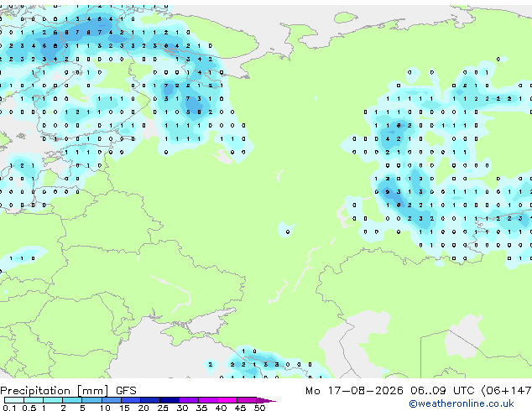Select the 5–10 mm legend swatch
Screen dimensions: 532x411
click(91, 400)
